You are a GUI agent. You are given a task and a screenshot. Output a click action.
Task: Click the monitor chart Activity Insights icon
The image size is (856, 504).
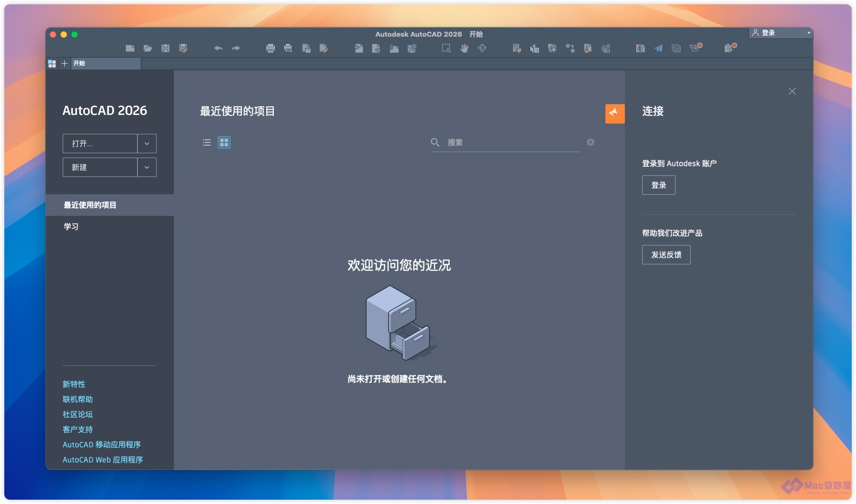[x=676, y=48]
